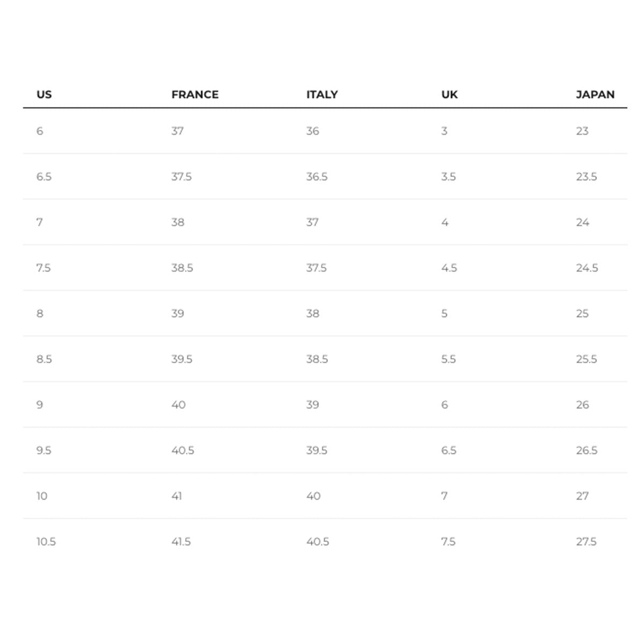The width and height of the screenshot is (644, 644).
Task: Select US size 6 cell
Action: 40,131
